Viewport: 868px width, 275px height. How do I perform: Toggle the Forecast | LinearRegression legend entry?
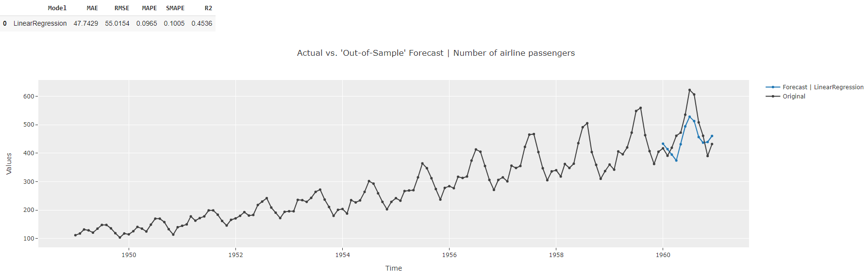[822, 87]
